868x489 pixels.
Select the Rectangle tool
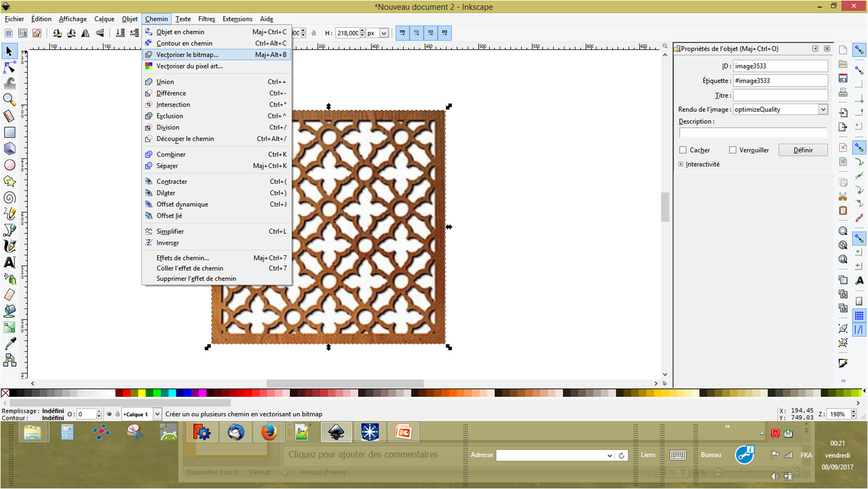[9, 132]
